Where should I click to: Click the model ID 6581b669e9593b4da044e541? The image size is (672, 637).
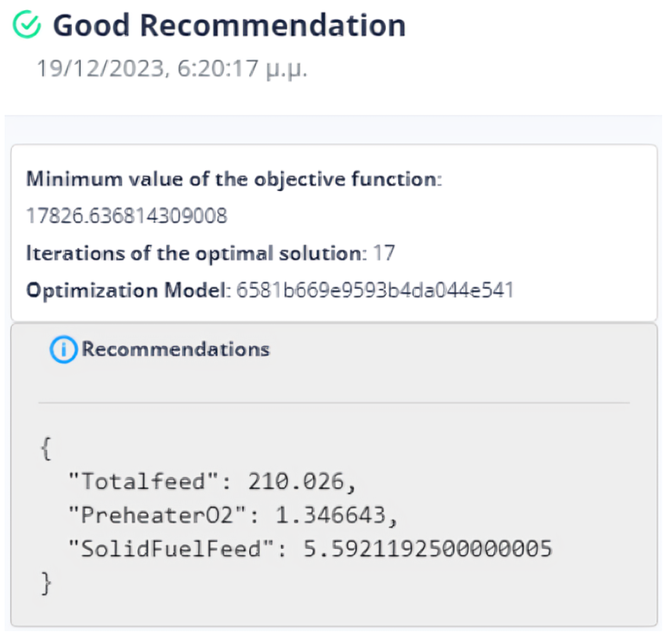pos(374,290)
